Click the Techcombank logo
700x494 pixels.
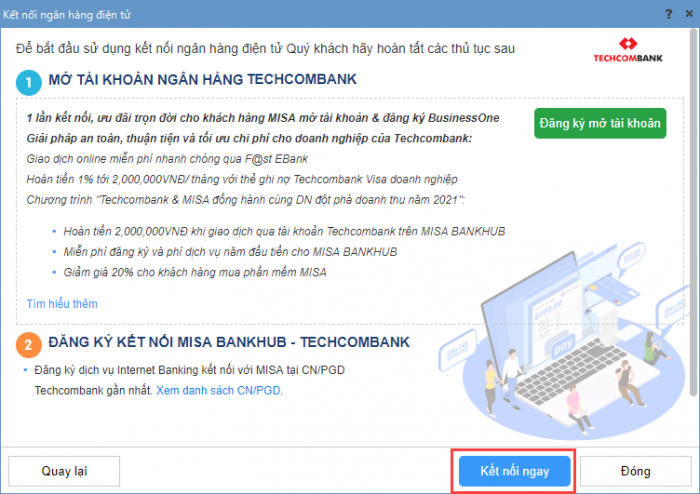628,50
